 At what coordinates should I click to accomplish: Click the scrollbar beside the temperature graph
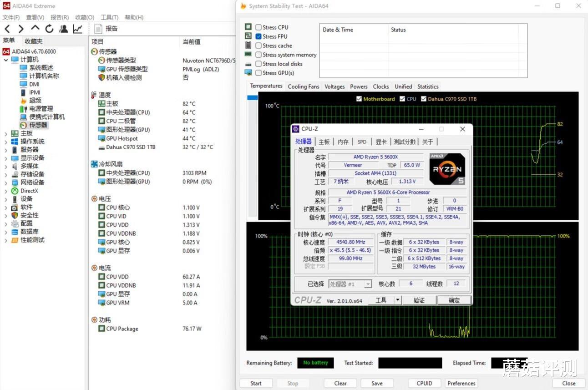252,97
